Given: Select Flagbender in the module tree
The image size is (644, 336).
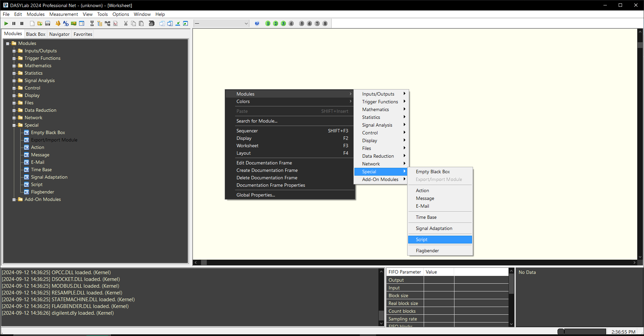Looking at the screenshot, I should [42, 192].
